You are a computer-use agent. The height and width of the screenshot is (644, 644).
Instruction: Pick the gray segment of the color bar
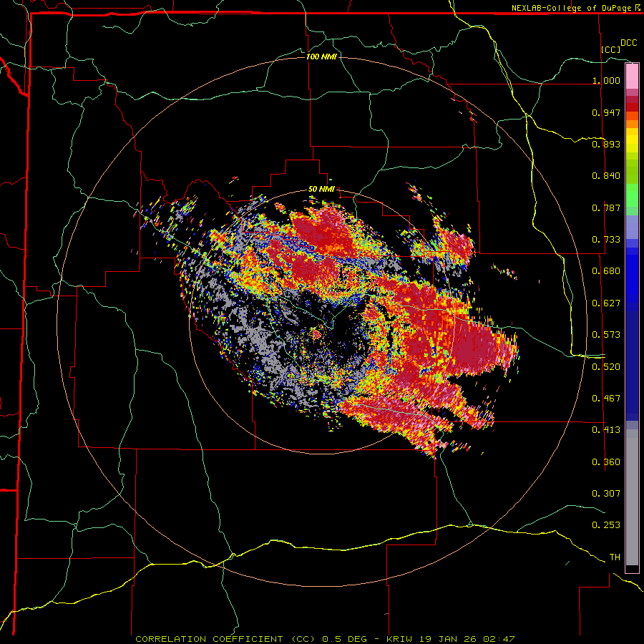point(632,497)
